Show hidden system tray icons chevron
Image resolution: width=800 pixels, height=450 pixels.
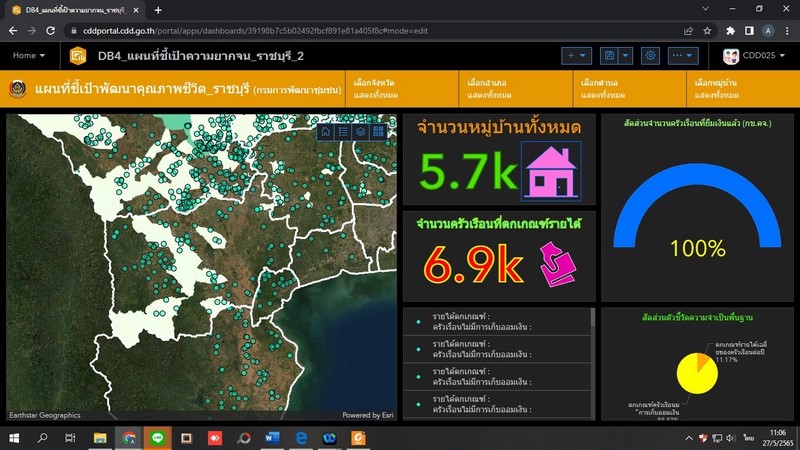(689, 438)
